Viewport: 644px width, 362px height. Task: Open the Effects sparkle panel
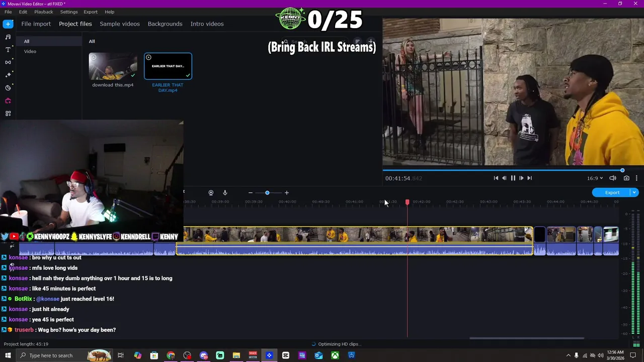(x=8, y=75)
